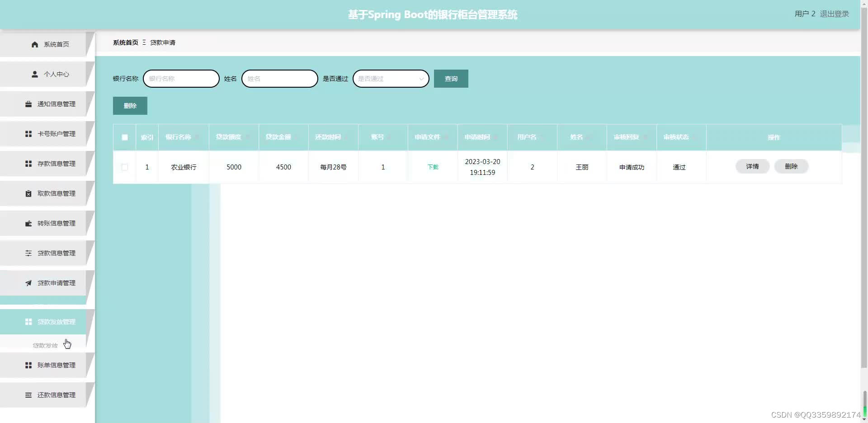The height and width of the screenshot is (423, 868).
Task: Click the grid icon beside 贷款发放管理
Action: pyautogui.click(x=28, y=322)
